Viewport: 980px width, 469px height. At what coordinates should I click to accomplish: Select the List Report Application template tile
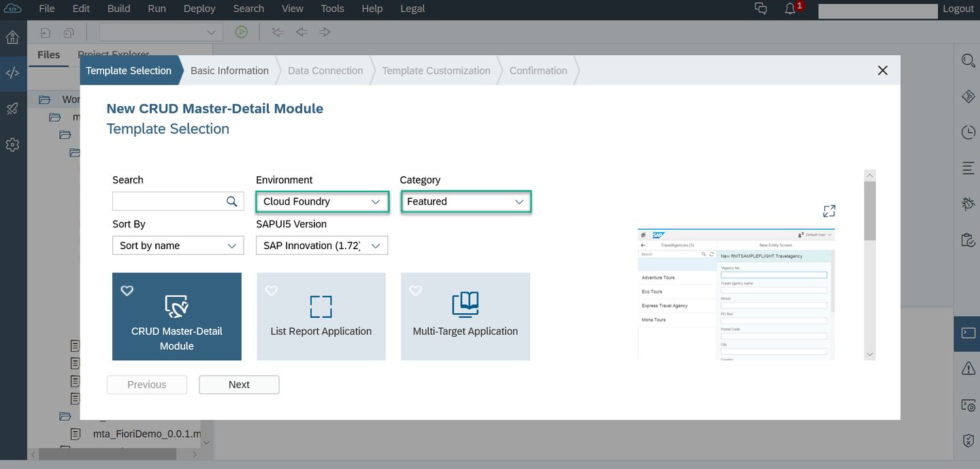(x=321, y=317)
